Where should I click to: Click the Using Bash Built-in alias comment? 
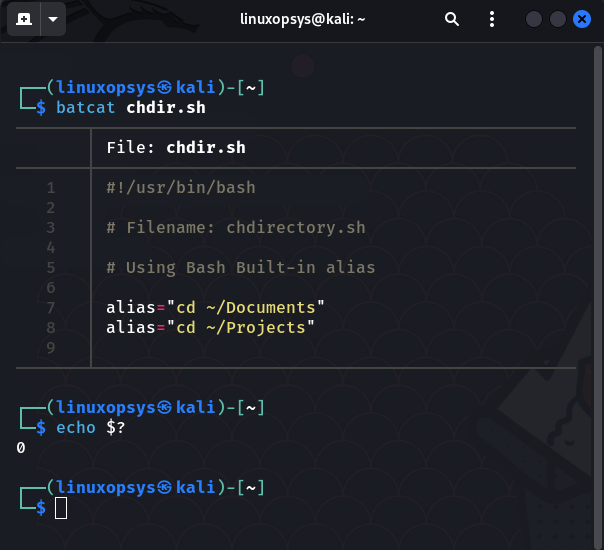tap(241, 267)
